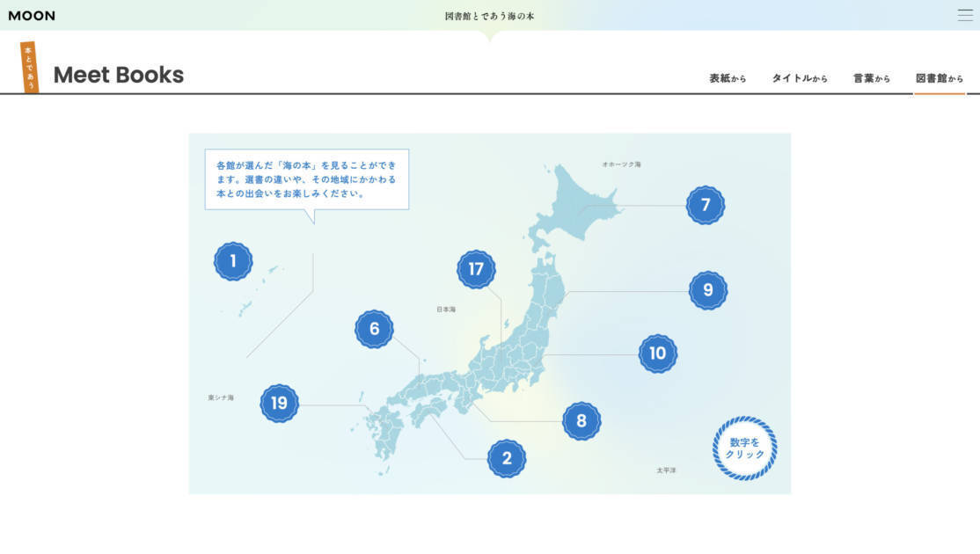Click the MOON logo
The width and height of the screenshot is (980, 554).
click(x=32, y=16)
